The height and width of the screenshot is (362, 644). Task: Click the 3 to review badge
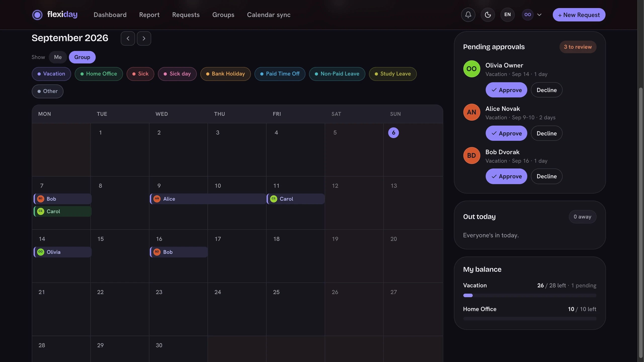click(578, 47)
